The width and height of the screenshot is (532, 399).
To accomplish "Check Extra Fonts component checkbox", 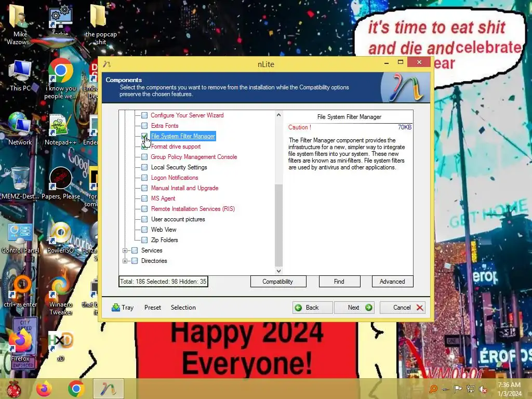I will point(144,126).
